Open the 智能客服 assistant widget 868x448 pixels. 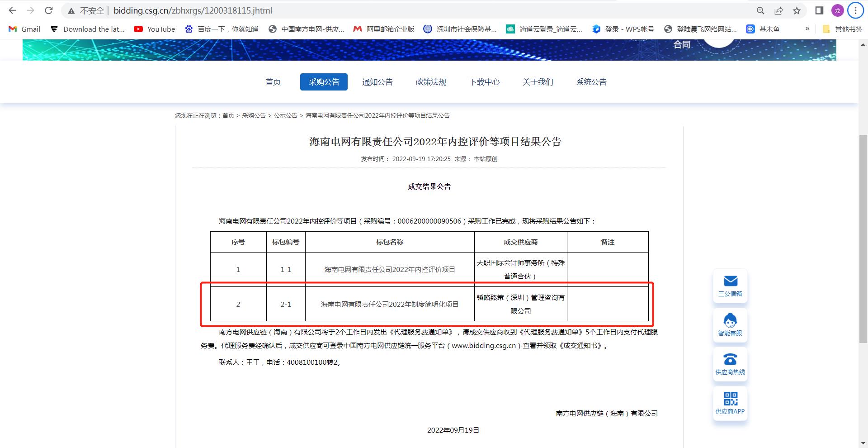(730, 325)
